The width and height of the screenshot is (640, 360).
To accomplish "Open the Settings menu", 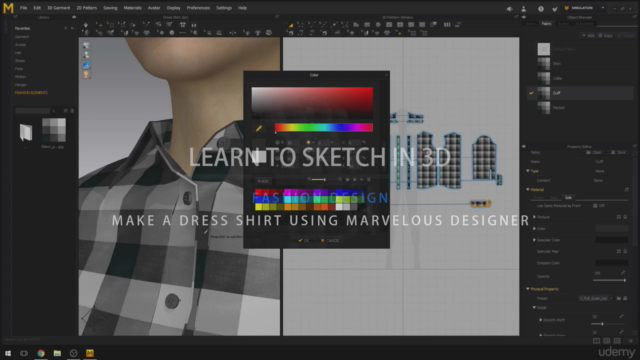I will 224,8.
